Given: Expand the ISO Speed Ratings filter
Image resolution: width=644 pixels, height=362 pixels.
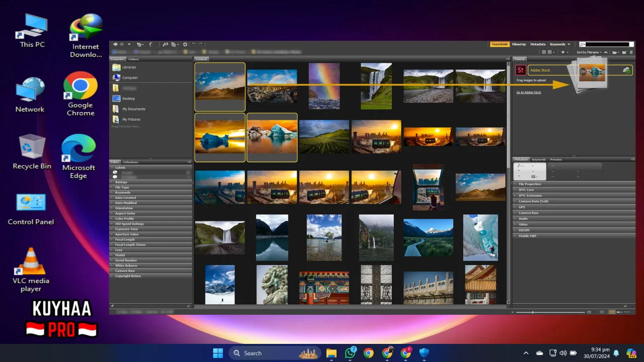Looking at the screenshot, I should point(150,224).
